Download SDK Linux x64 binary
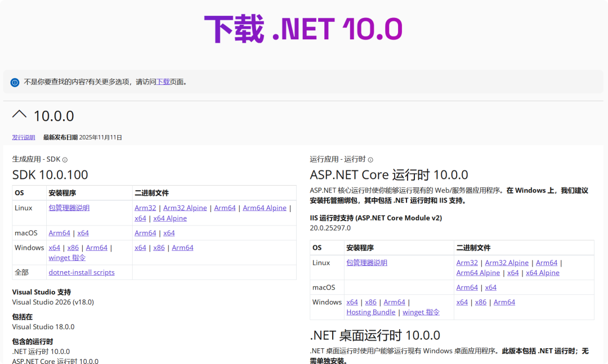 coord(140,218)
